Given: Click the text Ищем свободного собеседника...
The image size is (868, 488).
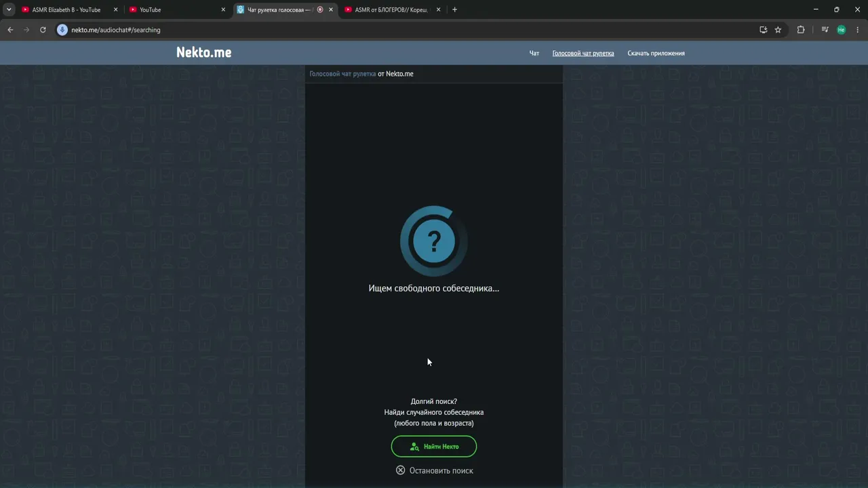Looking at the screenshot, I should click(x=434, y=288).
